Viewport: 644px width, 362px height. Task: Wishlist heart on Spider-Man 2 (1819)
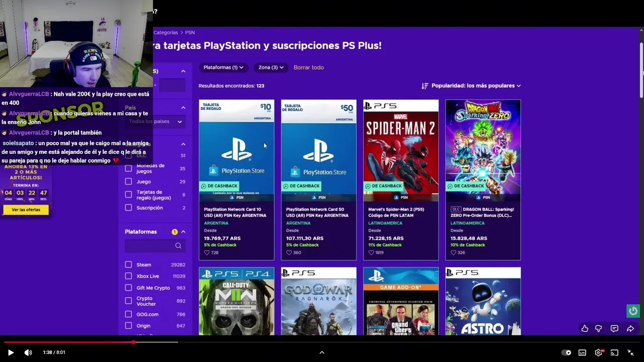(x=371, y=252)
